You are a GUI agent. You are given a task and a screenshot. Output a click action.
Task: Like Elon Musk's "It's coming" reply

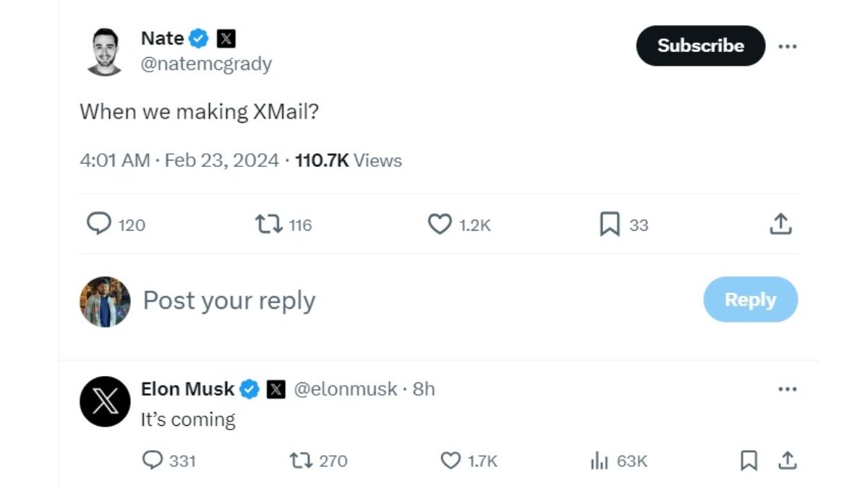(451, 461)
